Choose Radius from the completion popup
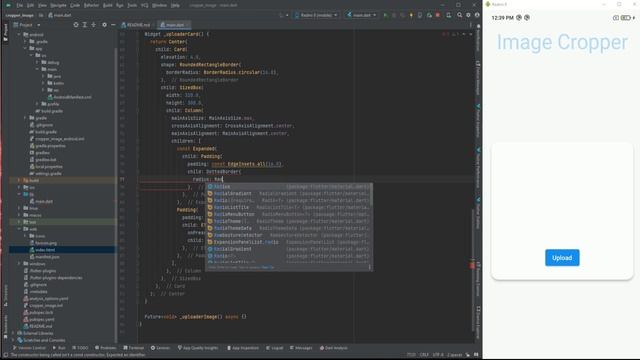Viewport: 640px width, 360px height. coord(288,187)
